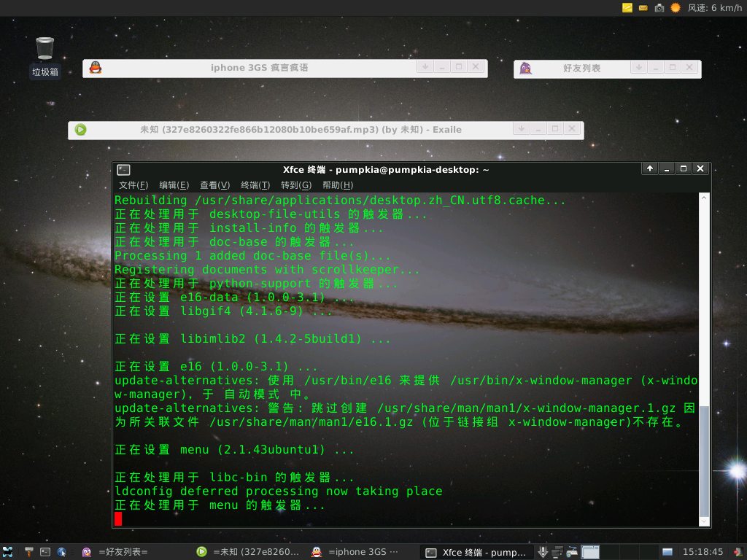The width and height of the screenshot is (747, 560).
Task: Click the sun weather icon in top panel
Action: click(676, 7)
